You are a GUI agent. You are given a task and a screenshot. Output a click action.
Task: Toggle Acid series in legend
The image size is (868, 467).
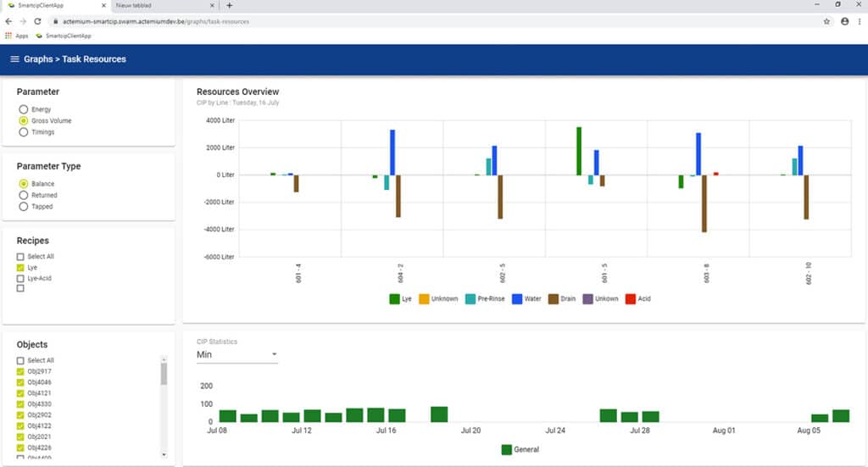637,299
